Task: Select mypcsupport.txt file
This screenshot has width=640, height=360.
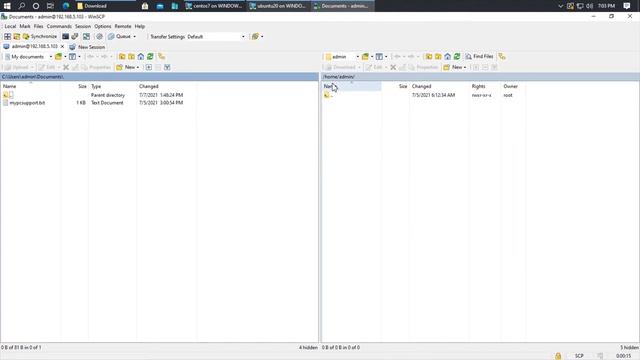Action: (27, 103)
